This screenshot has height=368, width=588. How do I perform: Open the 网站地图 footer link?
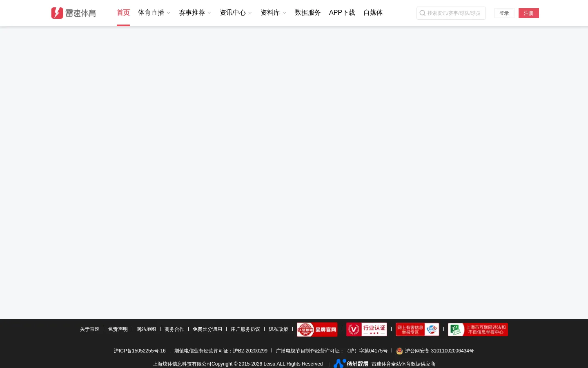tap(146, 329)
